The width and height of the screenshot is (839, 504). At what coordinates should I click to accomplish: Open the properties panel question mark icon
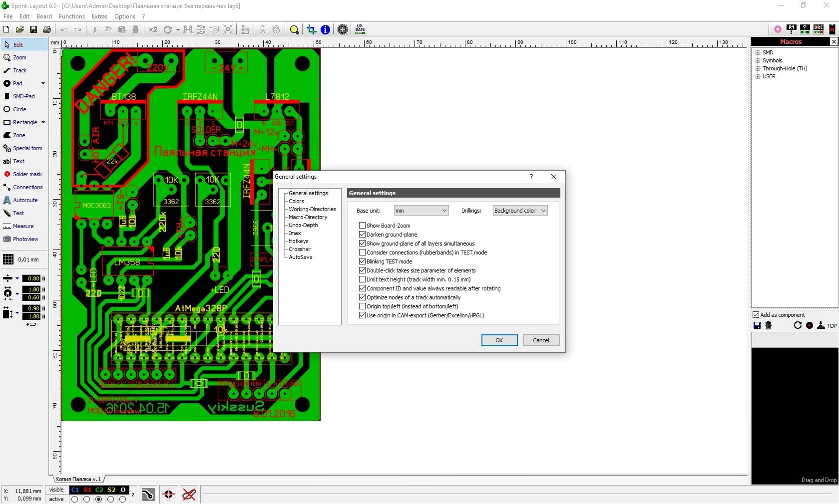point(805,29)
